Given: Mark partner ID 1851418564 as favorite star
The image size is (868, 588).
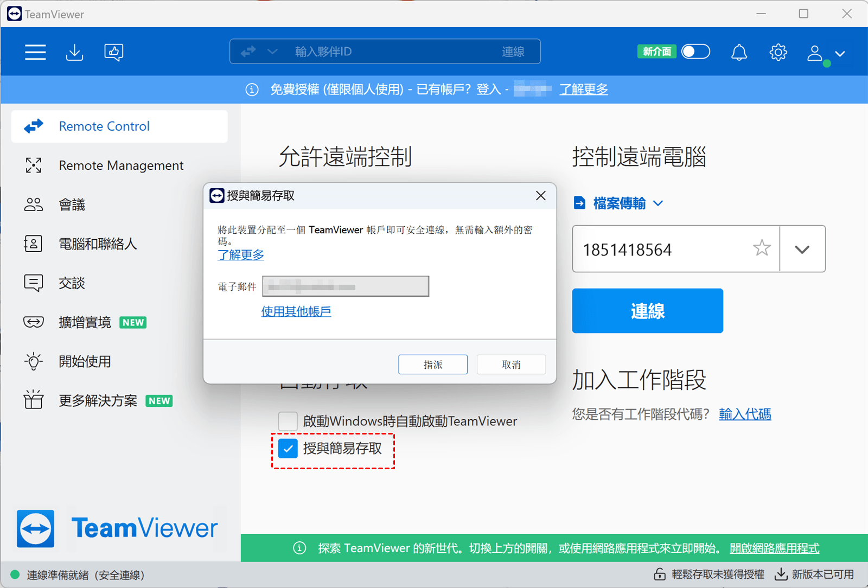Looking at the screenshot, I should (x=762, y=248).
